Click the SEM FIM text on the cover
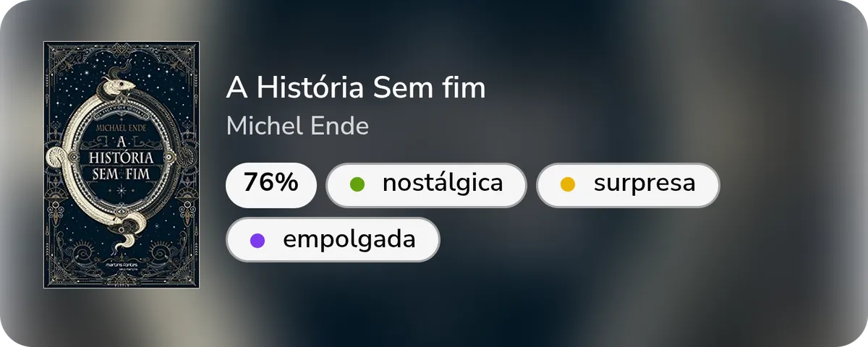The width and height of the screenshot is (868, 347). 122,174
